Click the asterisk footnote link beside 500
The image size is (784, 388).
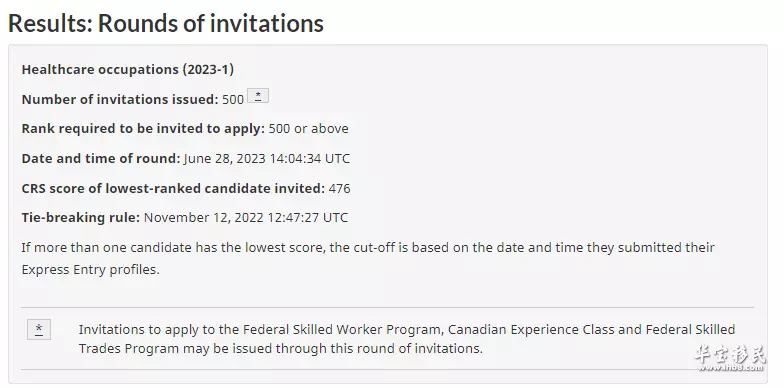(x=258, y=96)
